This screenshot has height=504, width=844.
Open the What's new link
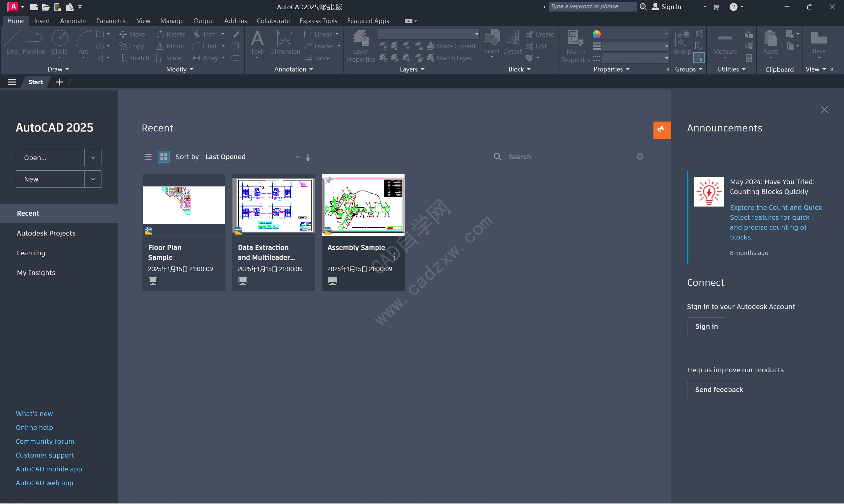34,414
